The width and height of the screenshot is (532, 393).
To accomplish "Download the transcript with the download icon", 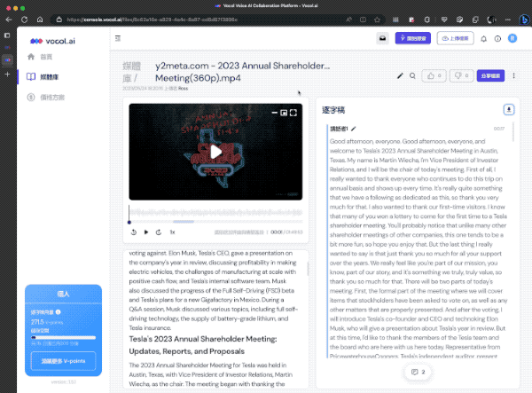I will 509,110.
